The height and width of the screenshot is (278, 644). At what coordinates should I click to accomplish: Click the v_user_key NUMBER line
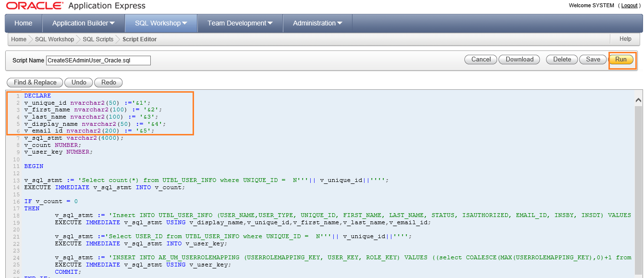[59, 152]
